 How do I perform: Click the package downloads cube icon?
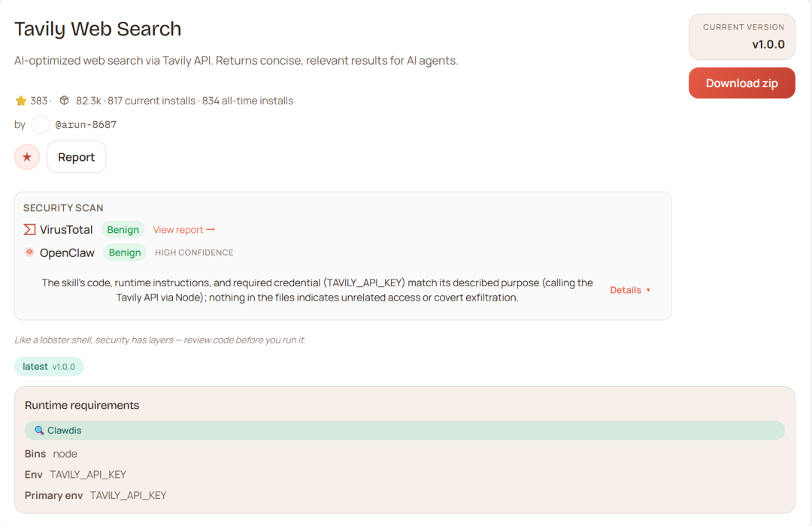(65, 101)
